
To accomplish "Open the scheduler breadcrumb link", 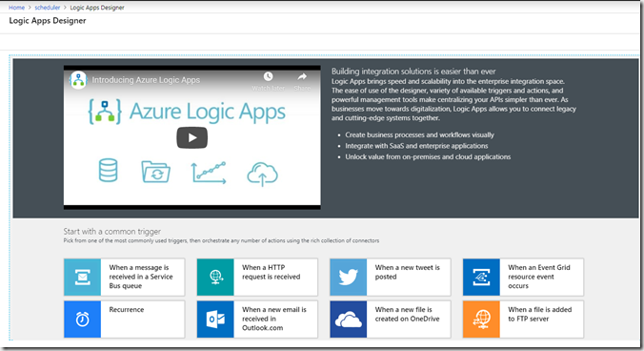I will (x=48, y=8).
